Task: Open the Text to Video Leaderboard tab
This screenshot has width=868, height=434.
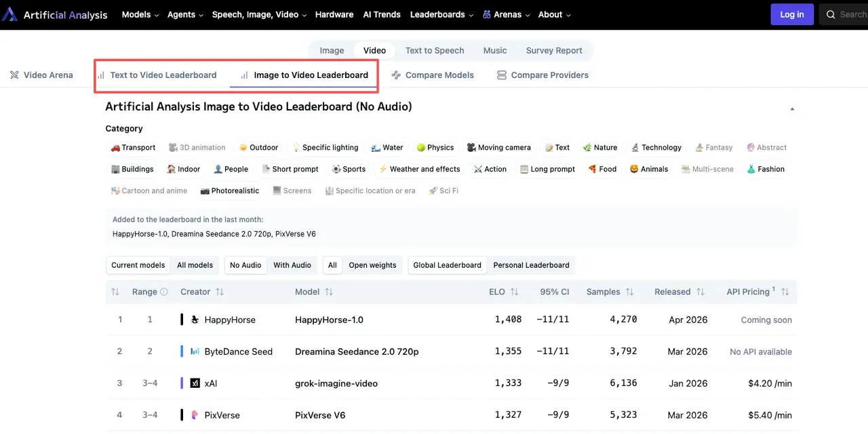Action: tap(163, 75)
